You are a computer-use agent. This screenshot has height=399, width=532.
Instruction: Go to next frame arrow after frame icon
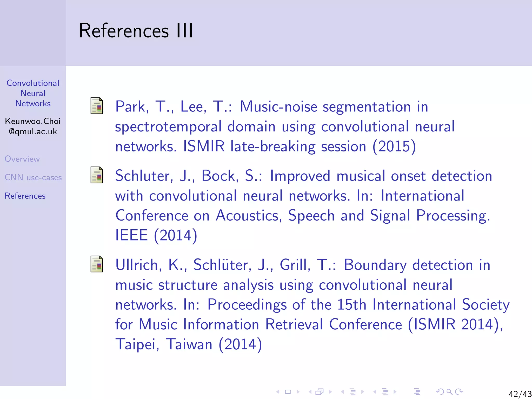(330, 392)
